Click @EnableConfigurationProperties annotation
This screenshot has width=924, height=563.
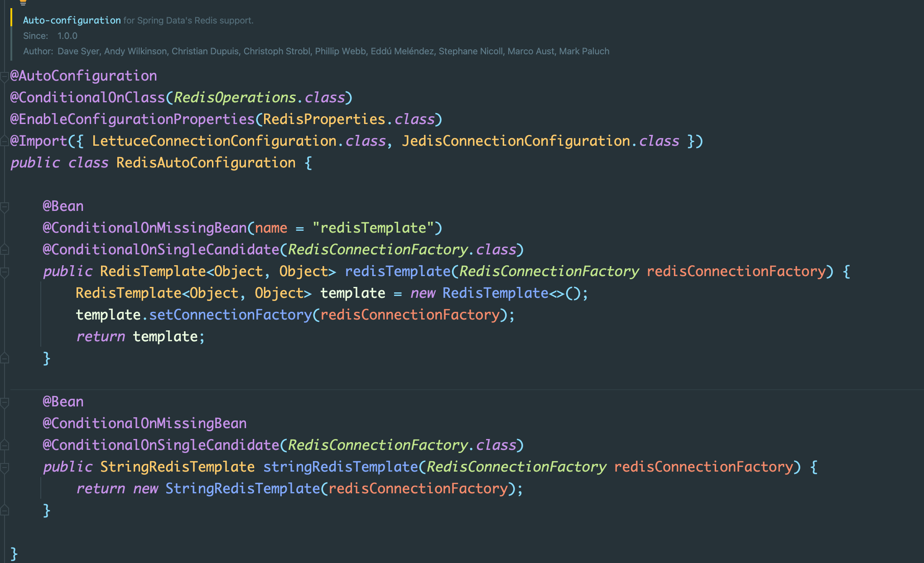click(x=133, y=119)
